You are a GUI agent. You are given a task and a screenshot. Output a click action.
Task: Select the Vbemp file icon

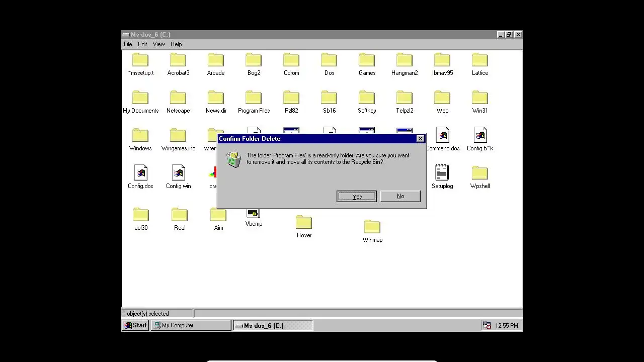point(254,214)
